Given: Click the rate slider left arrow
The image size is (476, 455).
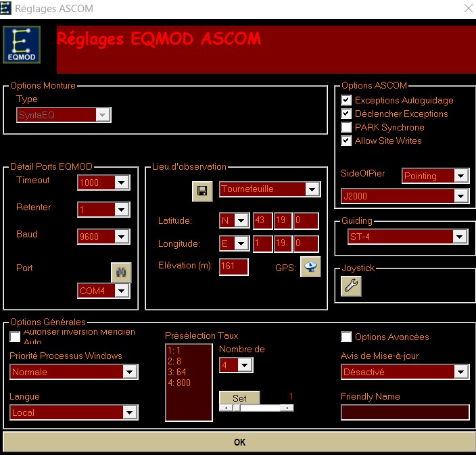Looking at the screenshot, I should click(x=226, y=408).
